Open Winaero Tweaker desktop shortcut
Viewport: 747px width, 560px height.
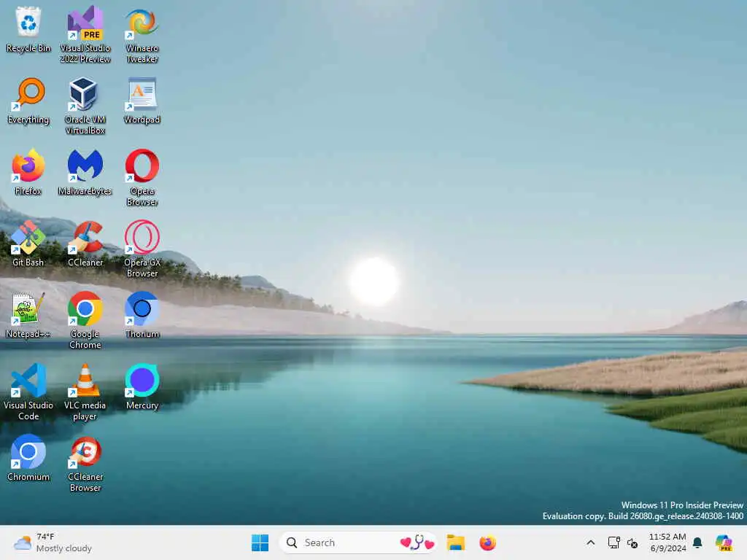click(x=142, y=34)
